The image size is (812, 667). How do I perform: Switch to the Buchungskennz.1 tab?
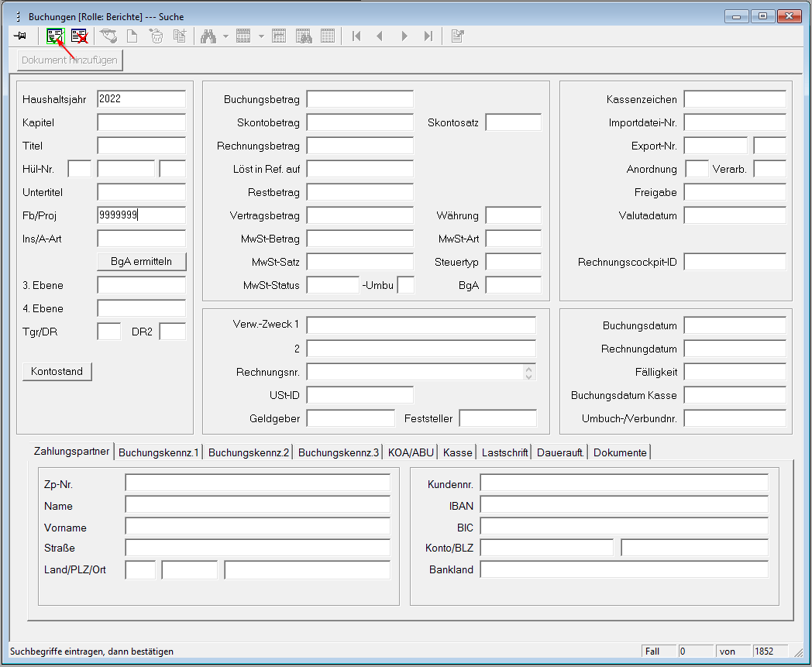159,452
